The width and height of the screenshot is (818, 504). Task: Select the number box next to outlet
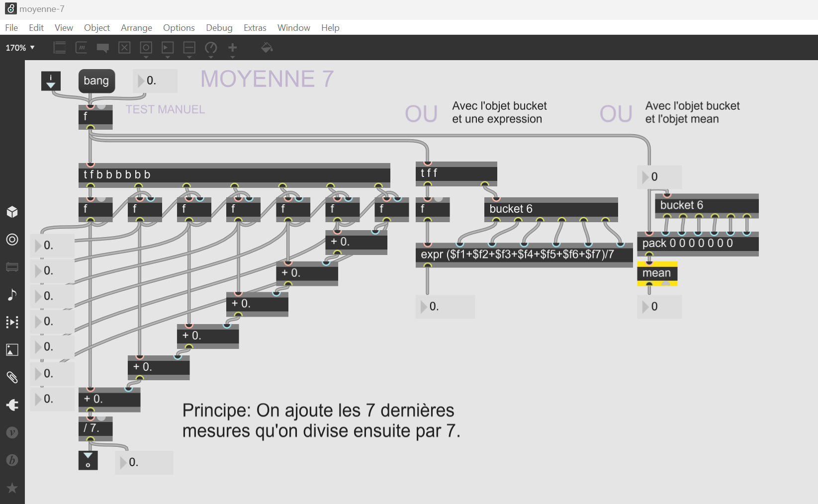[x=144, y=463]
